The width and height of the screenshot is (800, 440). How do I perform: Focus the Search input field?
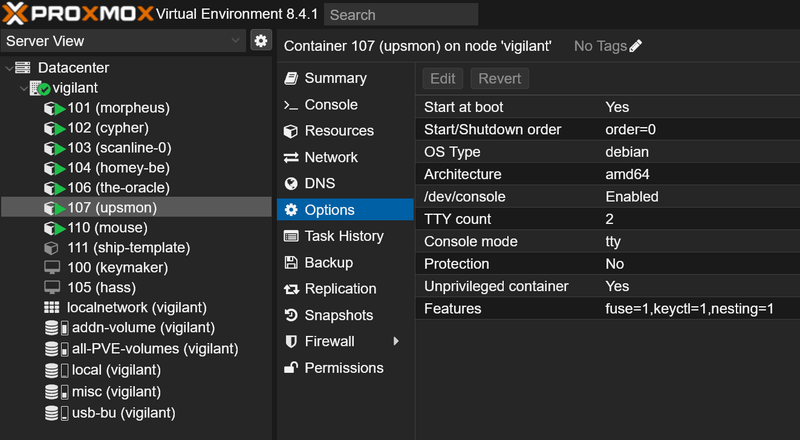point(401,15)
